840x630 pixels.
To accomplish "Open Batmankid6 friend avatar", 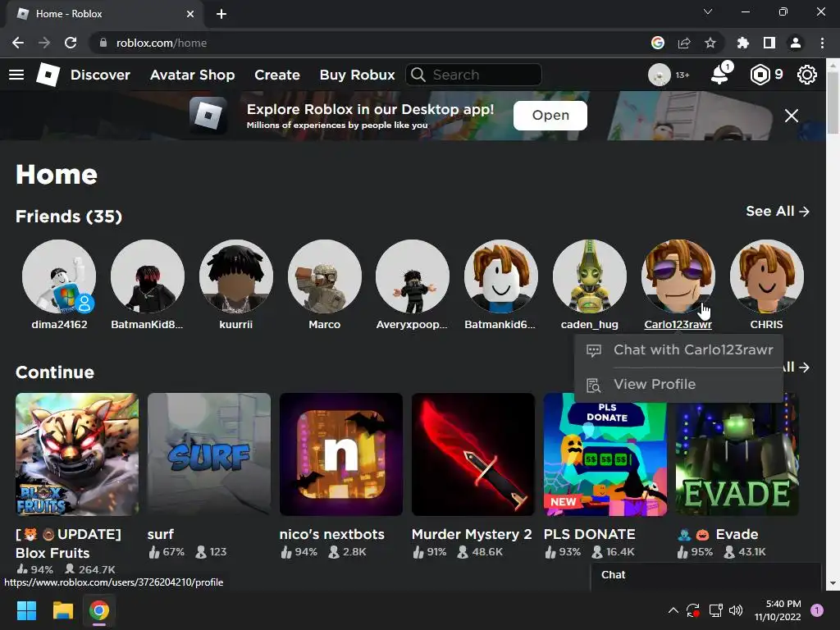I will (501, 276).
